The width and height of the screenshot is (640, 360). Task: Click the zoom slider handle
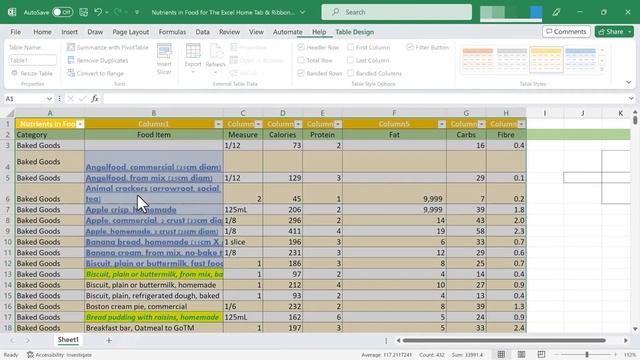pyautogui.click(x=587, y=354)
